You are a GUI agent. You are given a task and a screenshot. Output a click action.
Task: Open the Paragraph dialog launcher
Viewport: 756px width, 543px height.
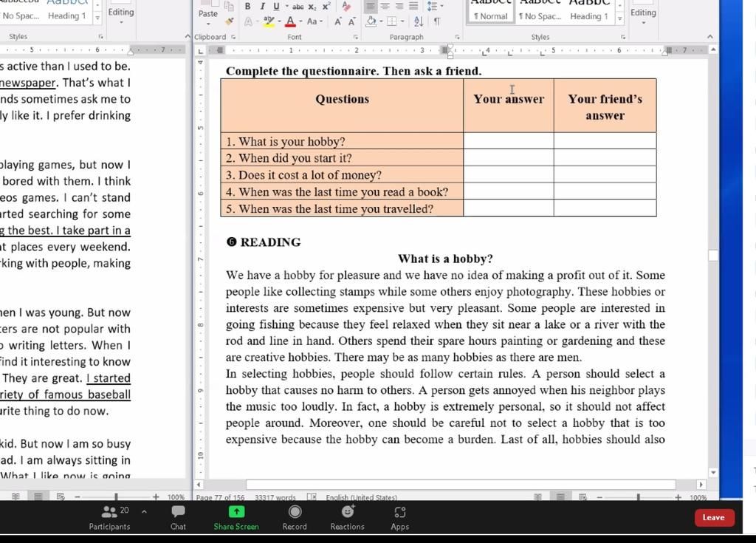click(x=457, y=37)
